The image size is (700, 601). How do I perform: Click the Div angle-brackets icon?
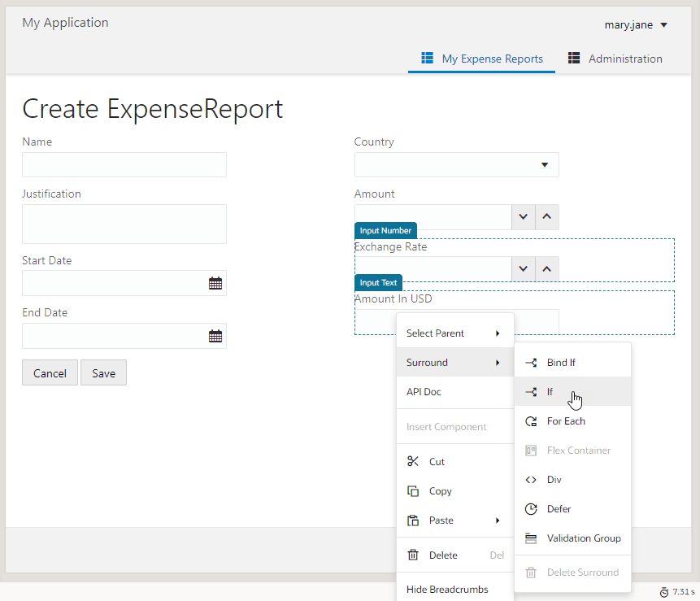click(531, 480)
